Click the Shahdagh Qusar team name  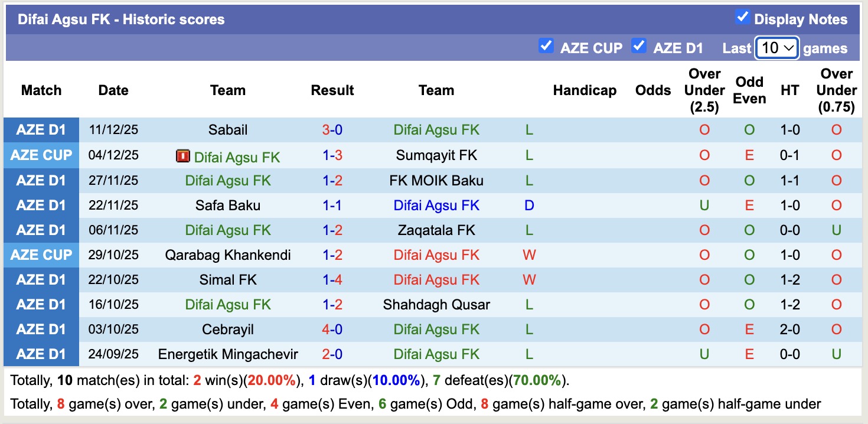pos(436,304)
